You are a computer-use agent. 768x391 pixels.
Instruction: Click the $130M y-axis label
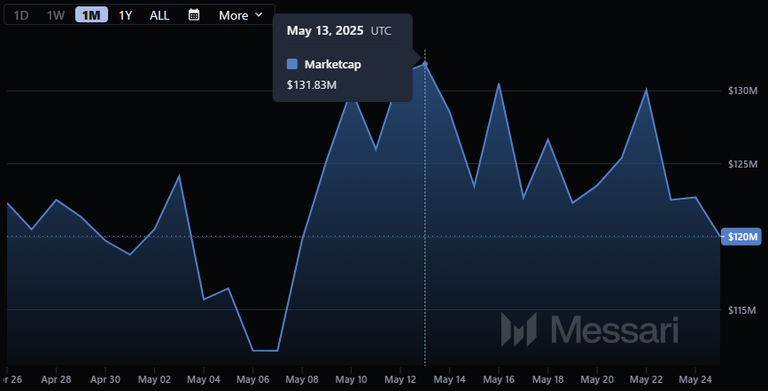tap(743, 91)
